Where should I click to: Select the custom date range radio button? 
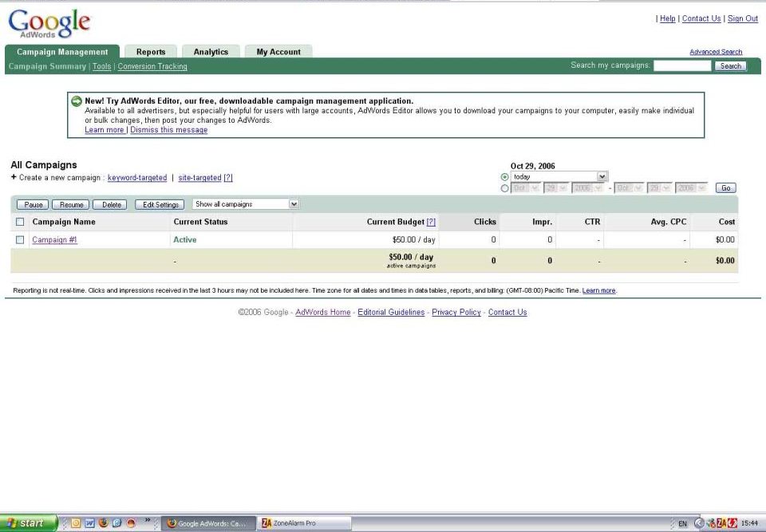point(504,188)
